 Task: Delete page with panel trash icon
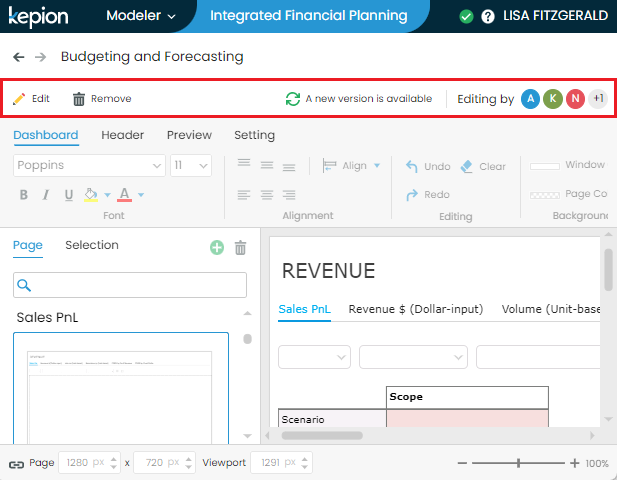pyautogui.click(x=240, y=248)
